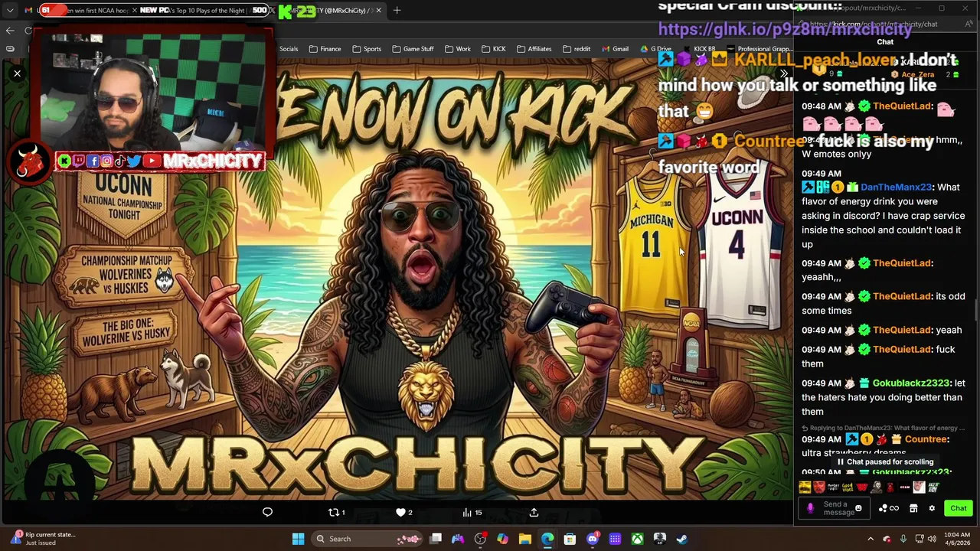Open Steam from the taskbar
The image size is (980, 551).
682,539
